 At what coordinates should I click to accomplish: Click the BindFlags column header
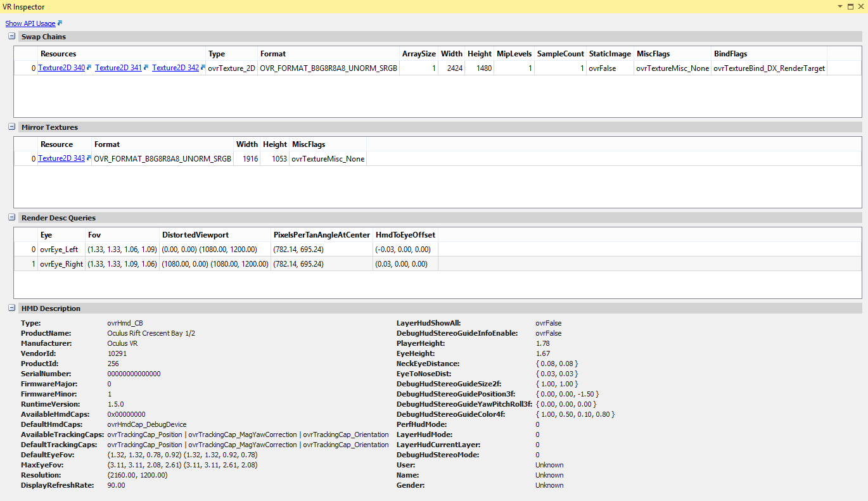click(731, 54)
